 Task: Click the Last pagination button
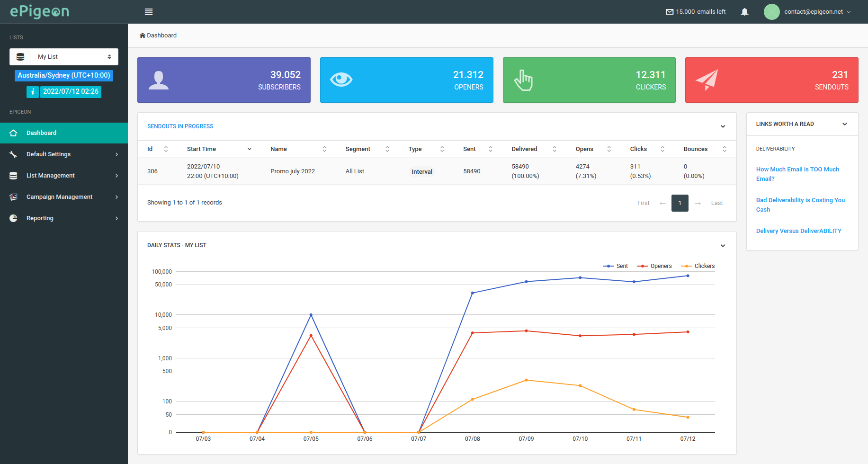tap(716, 203)
